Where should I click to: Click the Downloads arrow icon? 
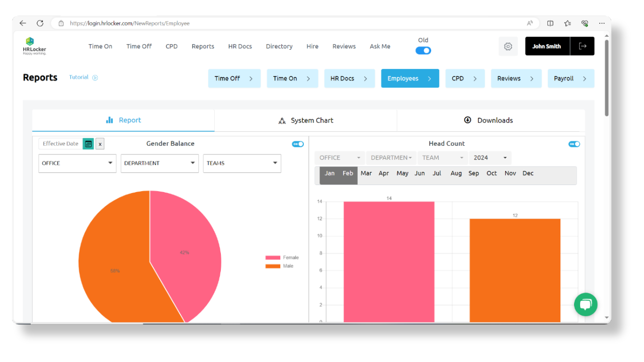click(x=467, y=120)
